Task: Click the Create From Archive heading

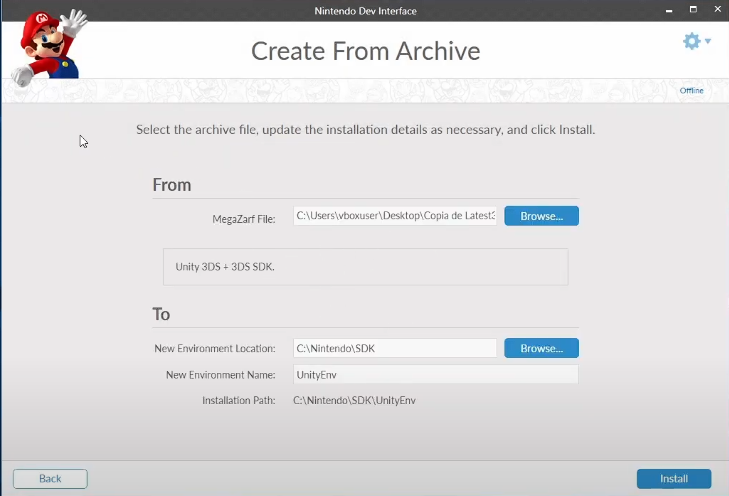Action: coord(365,51)
